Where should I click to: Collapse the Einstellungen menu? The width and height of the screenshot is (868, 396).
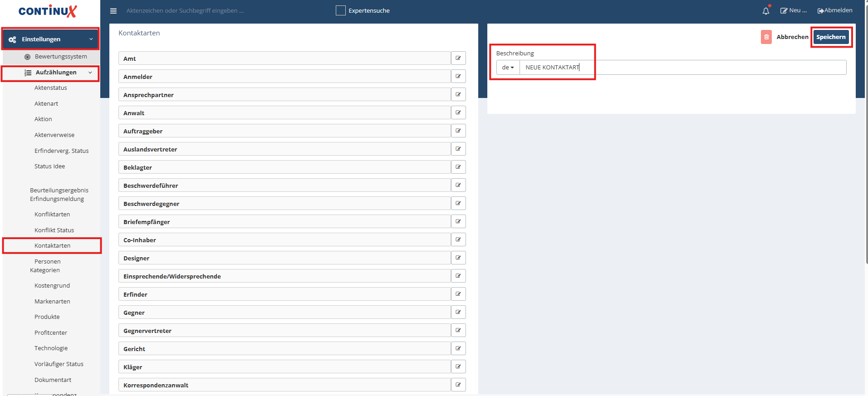50,39
